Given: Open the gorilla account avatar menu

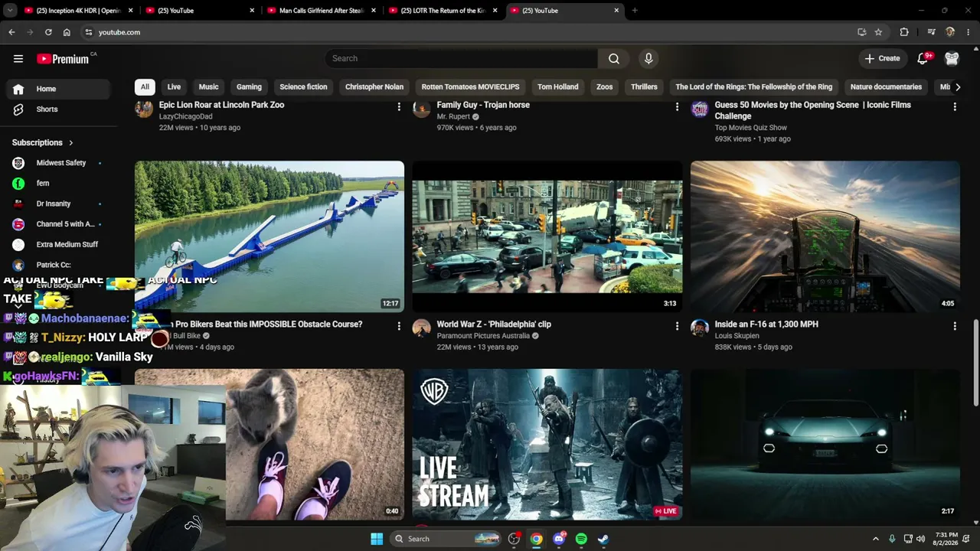Looking at the screenshot, I should click(952, 58).
